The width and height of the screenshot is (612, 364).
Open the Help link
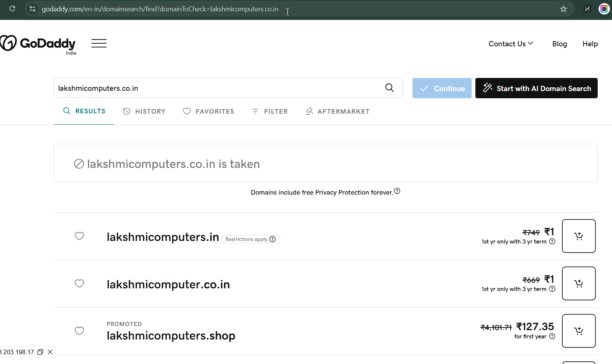(x=590, y=44)
